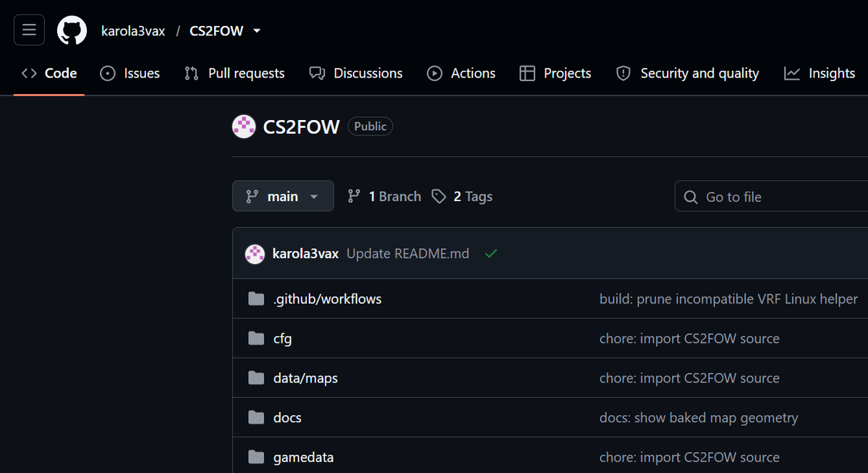View 2 Tags link

(462, 196)
